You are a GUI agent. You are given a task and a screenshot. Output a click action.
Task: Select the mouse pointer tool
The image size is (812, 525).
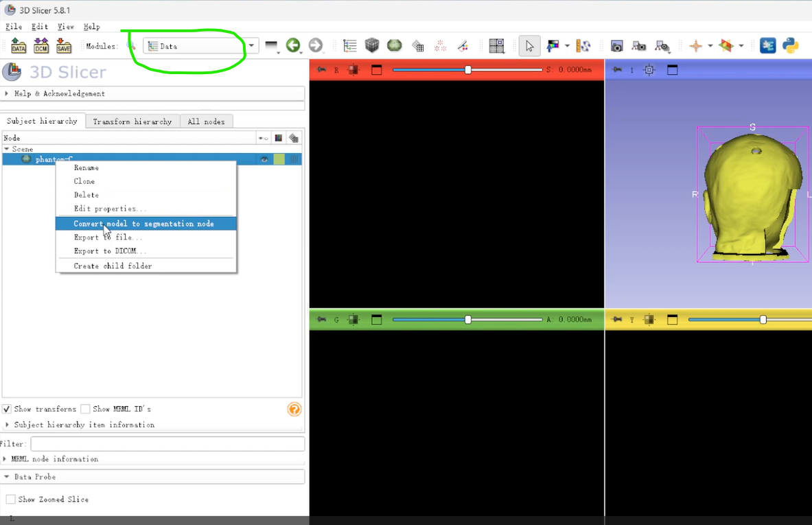click(x=529, y=46)
